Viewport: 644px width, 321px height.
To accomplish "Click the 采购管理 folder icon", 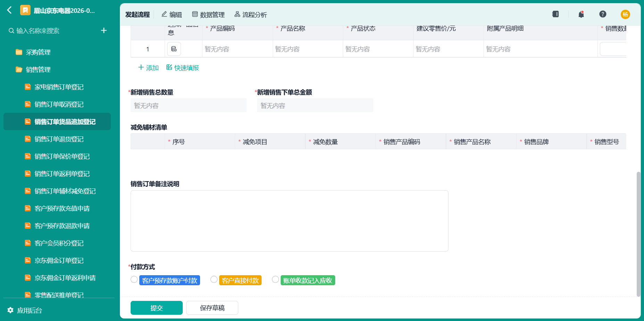I will click(19, 52).
